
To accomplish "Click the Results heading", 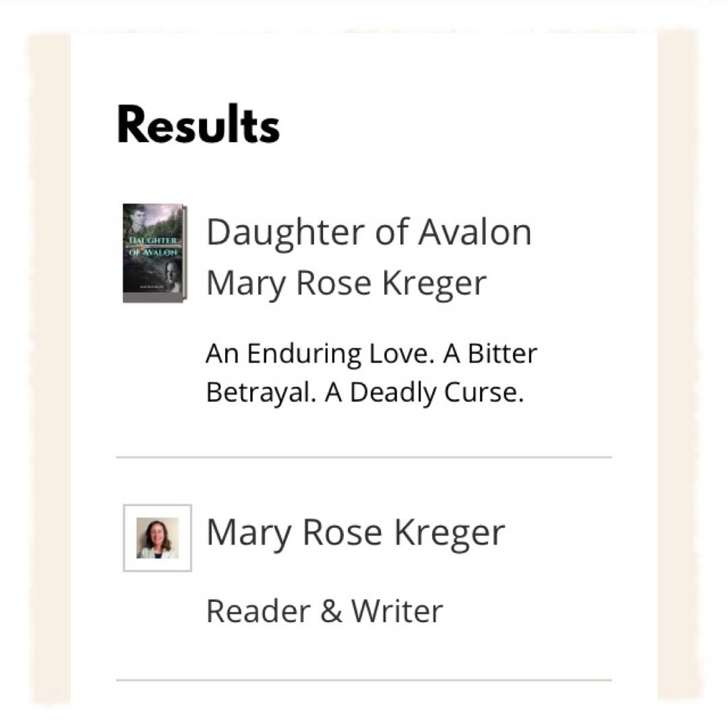I will pyautogui.click(x=198, y=126).
